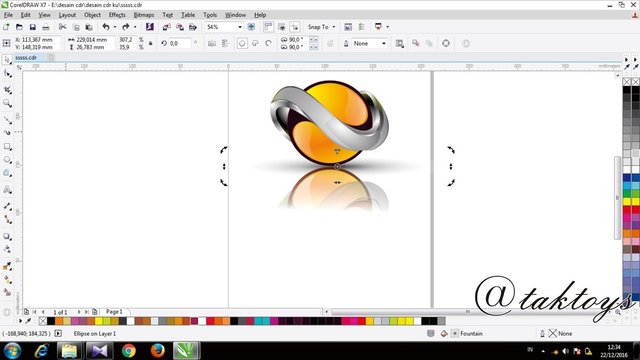Toggle Show Rulers button
The image size is (640, 360).
(x=268, y=27)
